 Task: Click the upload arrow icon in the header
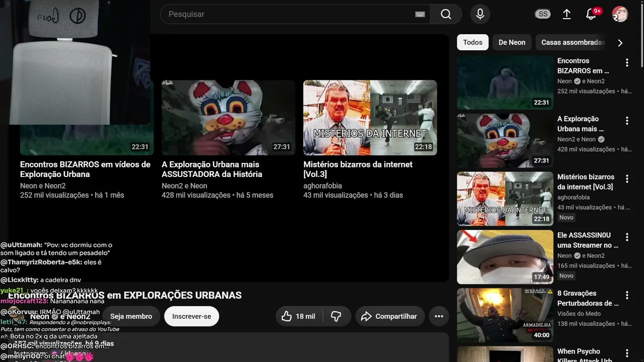click(x=567, y=14)
